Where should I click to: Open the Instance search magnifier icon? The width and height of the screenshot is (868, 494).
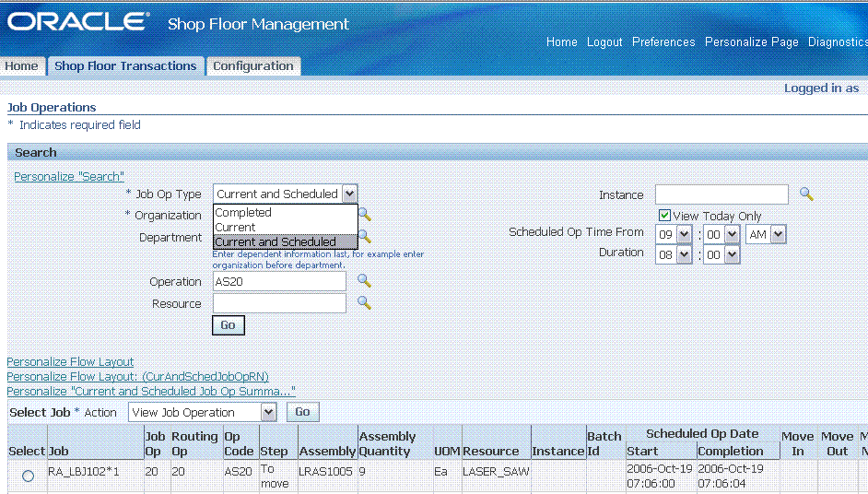point(806,194)
